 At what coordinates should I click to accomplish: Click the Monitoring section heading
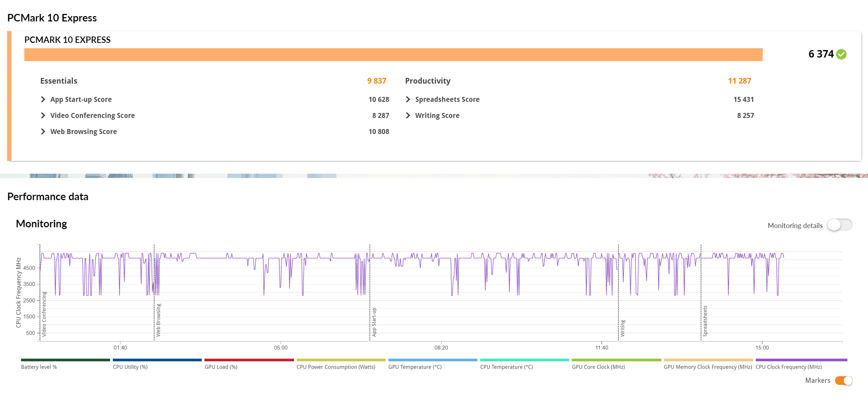point(41,224)
